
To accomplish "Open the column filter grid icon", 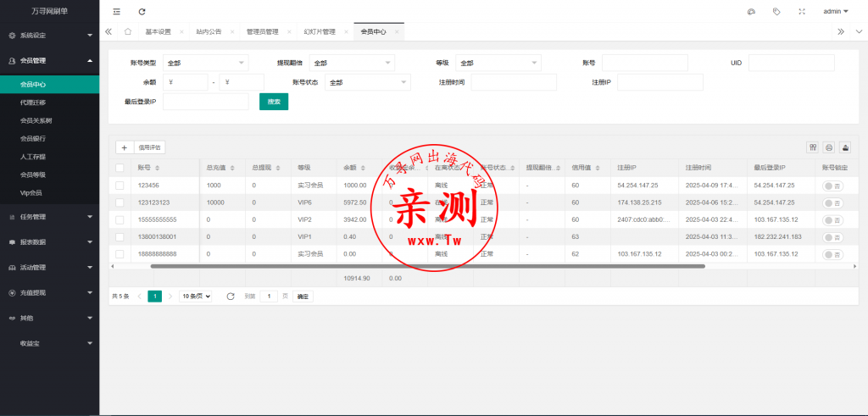I will click(813, 147).
